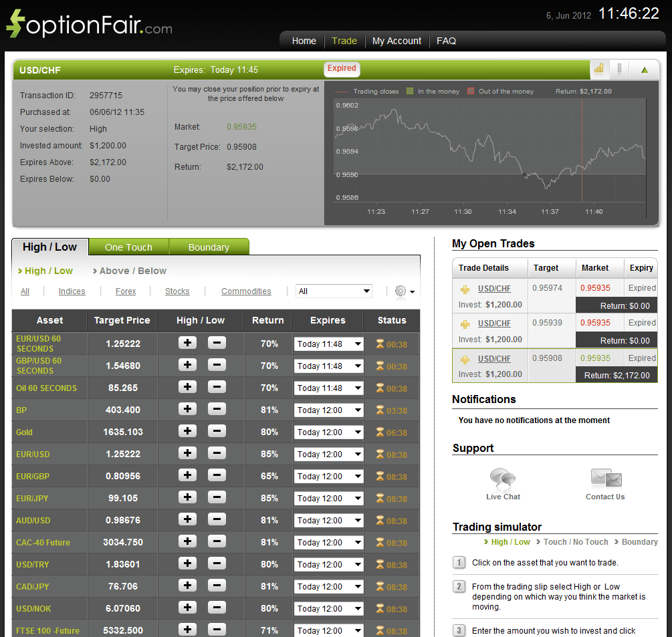Open the All asset filter dropdown

[334, 291]
